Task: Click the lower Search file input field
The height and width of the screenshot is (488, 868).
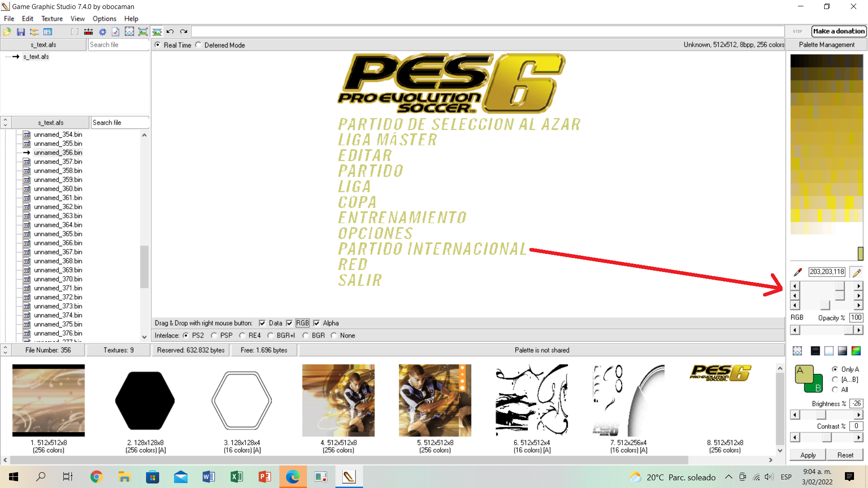Action: (120, 122)
